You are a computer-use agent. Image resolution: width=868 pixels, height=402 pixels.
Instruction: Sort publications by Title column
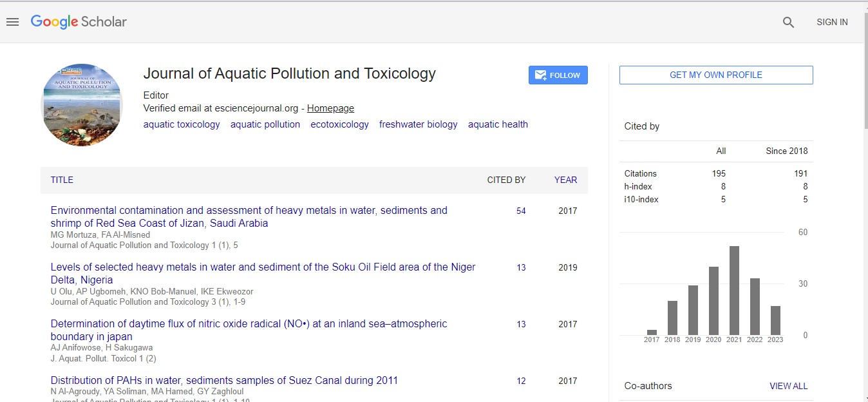tap(62, 180)
